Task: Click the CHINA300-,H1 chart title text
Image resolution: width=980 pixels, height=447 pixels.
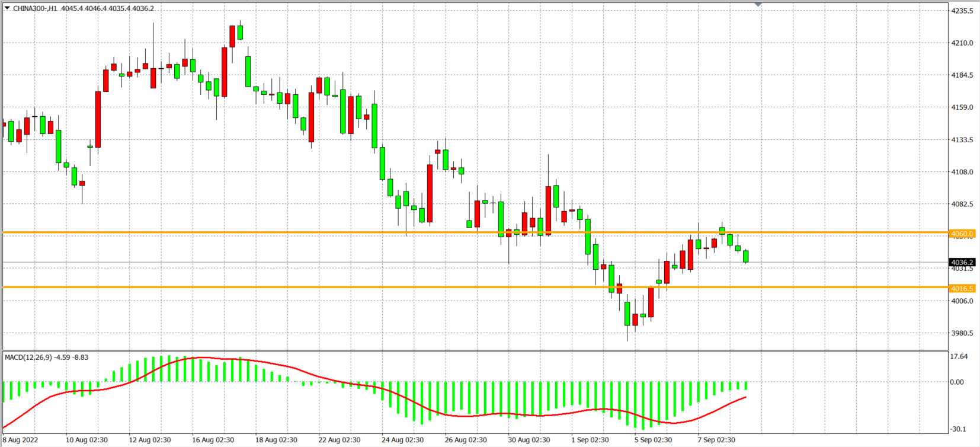Action: point(35,8)
